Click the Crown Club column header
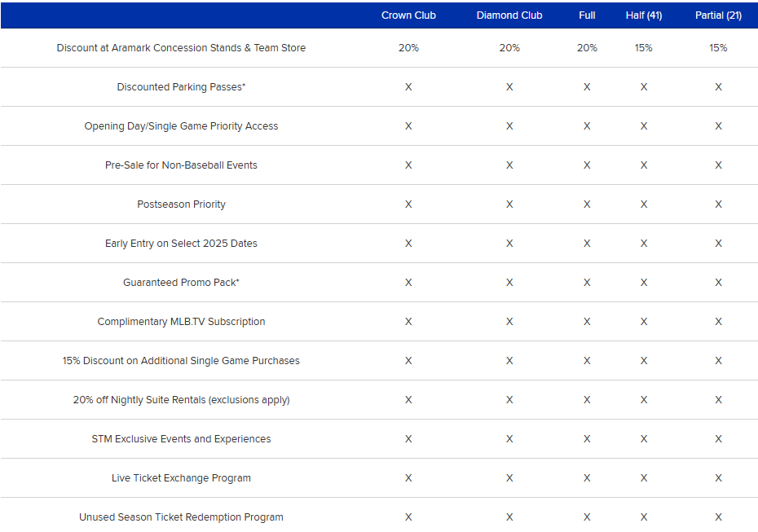758x532 pixels. [408, 15]
